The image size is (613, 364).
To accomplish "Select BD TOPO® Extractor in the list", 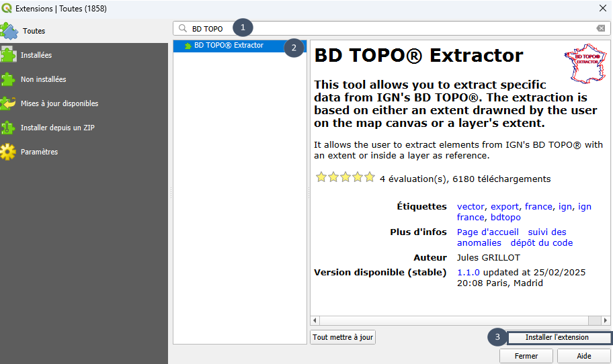I will 240,46.
